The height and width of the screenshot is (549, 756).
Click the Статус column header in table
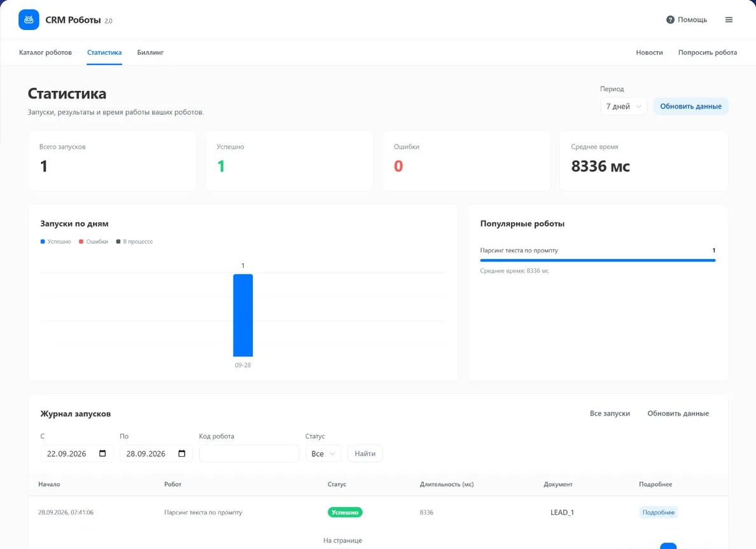point(337,484)
